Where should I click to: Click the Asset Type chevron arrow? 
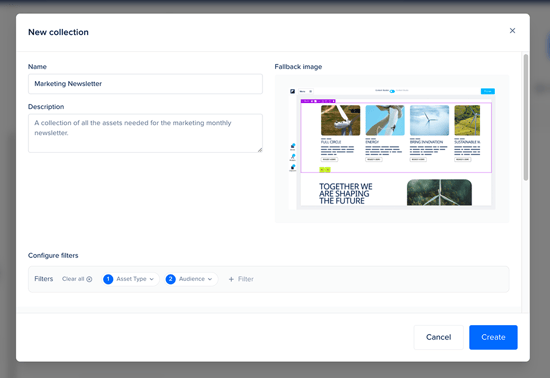(x=152, y=279)
